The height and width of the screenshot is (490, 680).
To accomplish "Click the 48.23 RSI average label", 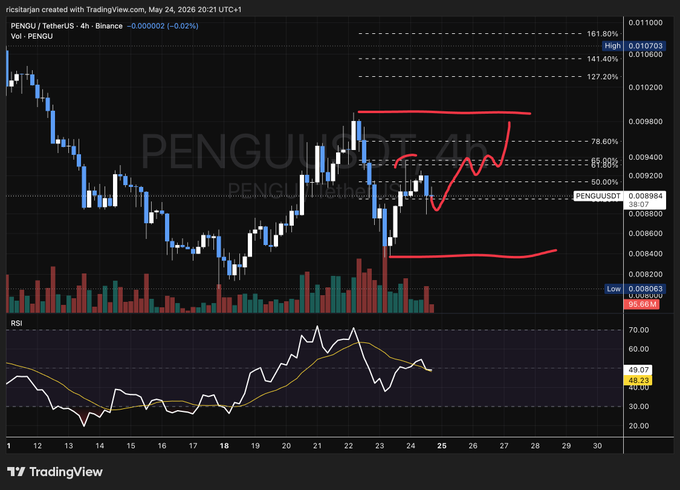I will (x=638, y=380).
